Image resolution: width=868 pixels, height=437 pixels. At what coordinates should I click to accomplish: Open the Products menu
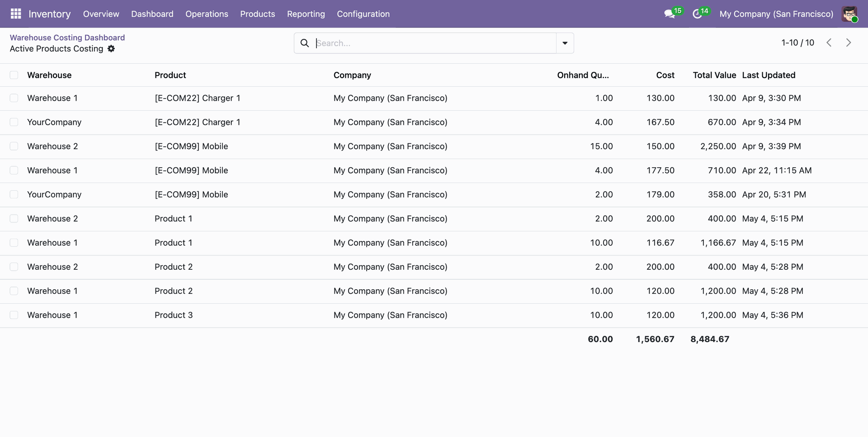click(x=257, y=14)
